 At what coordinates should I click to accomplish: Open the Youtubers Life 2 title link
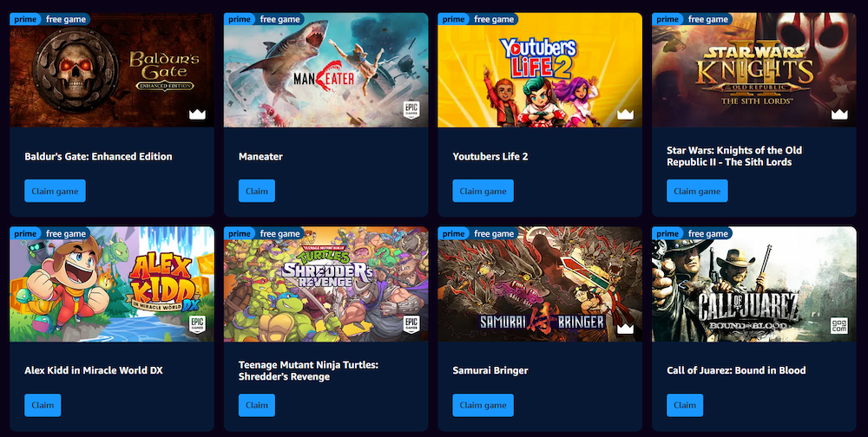[490, 157]
